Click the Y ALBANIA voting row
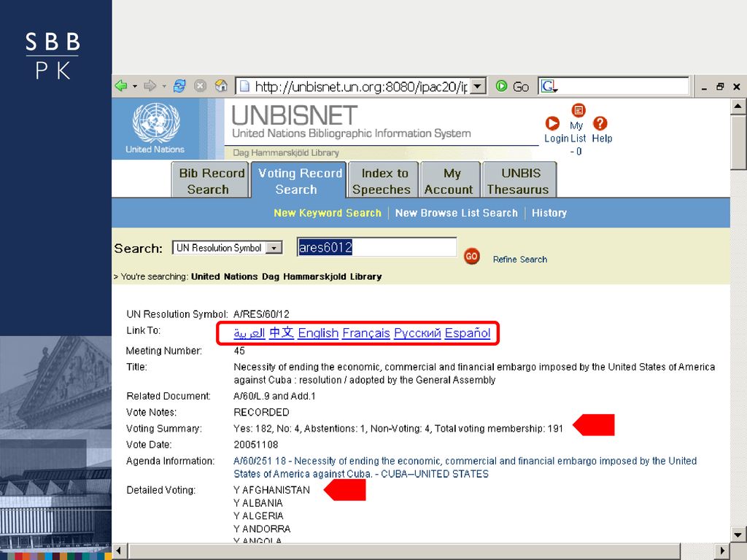The width and height of the screenshot is (747, 560). point(258,503)
